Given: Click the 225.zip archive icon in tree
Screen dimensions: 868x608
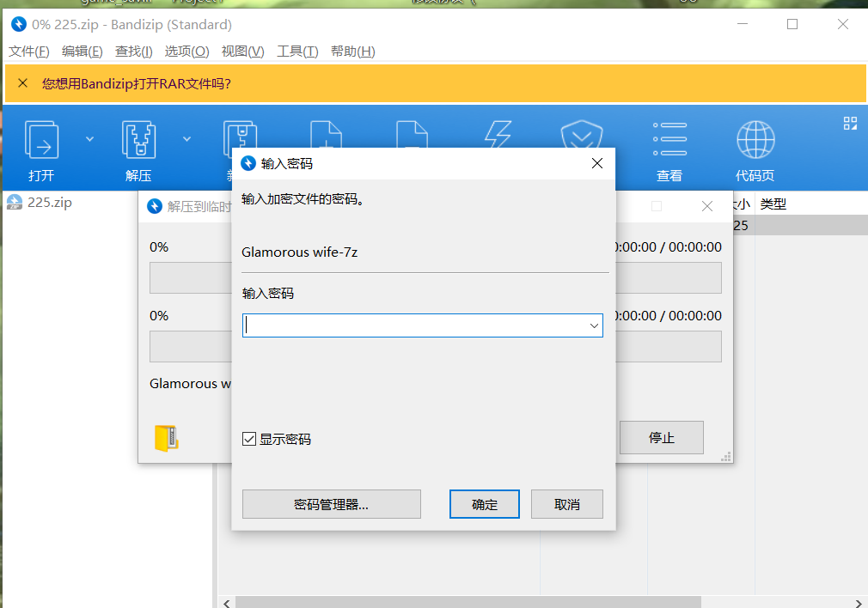Looking at the screenshot, I should click(15, 203).
